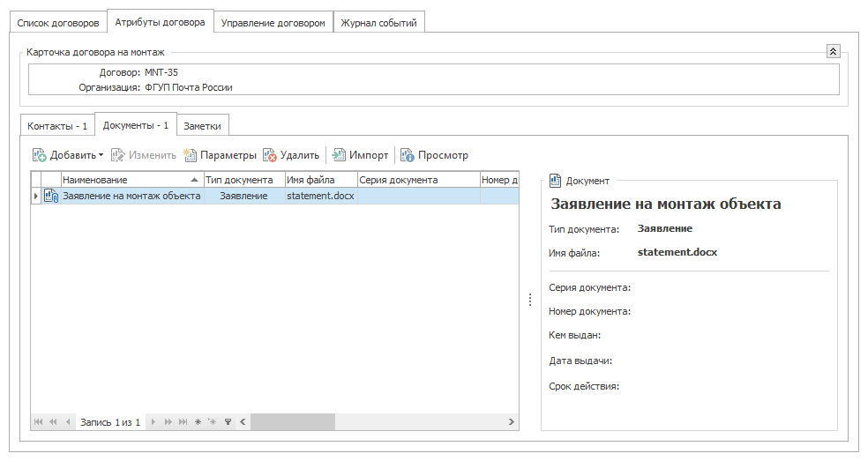Click the horizontal scrollbar right arrow

(x=511, y=421)
